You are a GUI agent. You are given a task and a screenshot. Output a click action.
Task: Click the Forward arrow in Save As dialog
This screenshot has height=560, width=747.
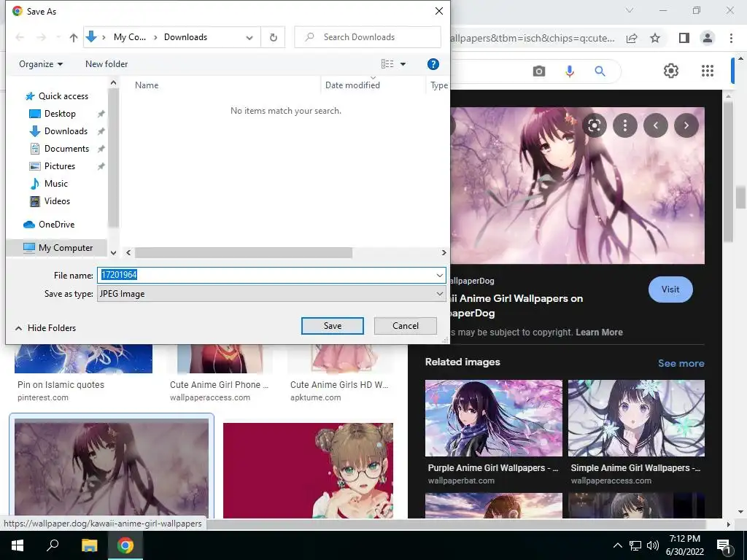point(42,37)
